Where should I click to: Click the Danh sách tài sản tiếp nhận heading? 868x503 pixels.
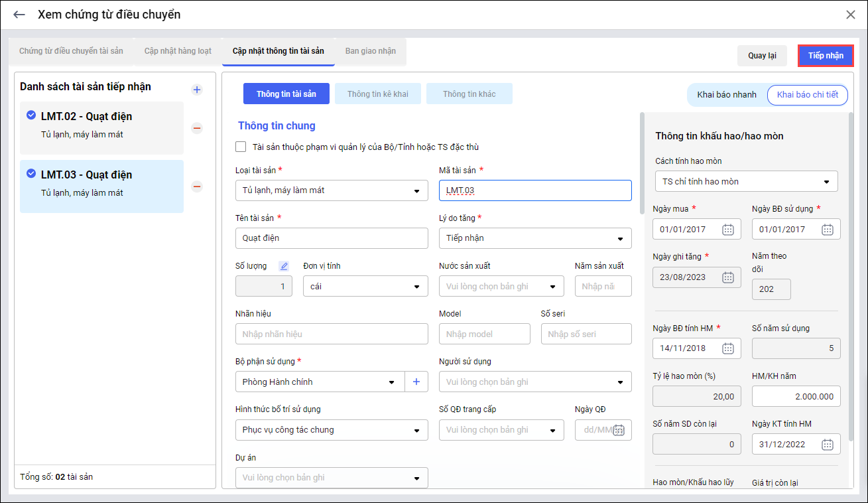[86, 86]
